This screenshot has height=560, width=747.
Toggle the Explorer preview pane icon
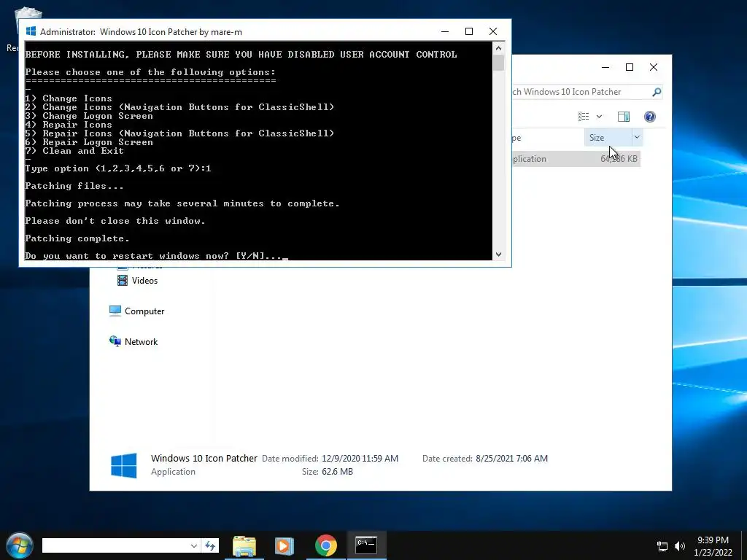tap(624, 117)
